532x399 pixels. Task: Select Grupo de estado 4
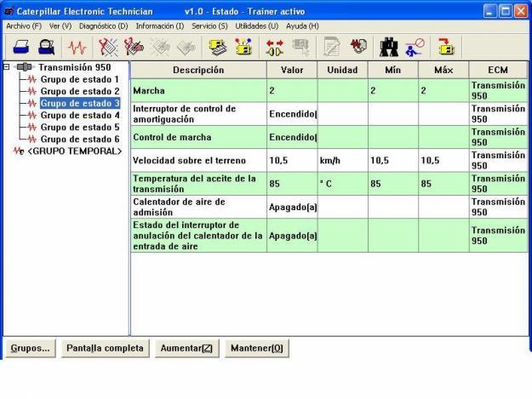click(x=80, y=115)
